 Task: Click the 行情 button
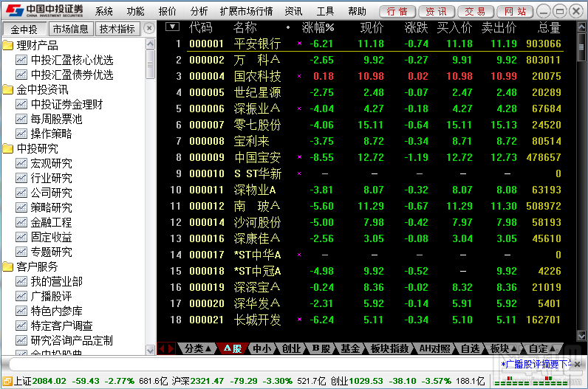click(x=397, y=12)
